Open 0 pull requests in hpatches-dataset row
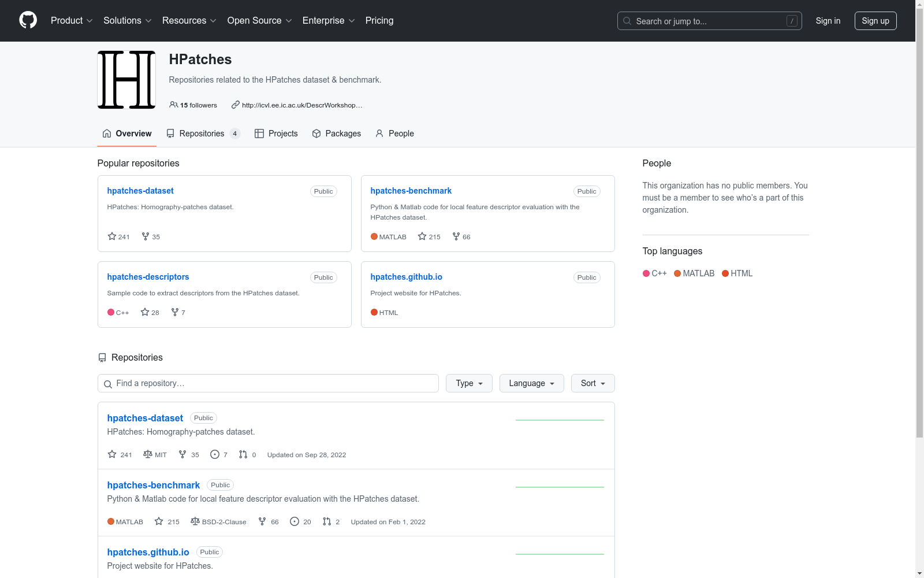924x578 pixels. tap(248, 454)
